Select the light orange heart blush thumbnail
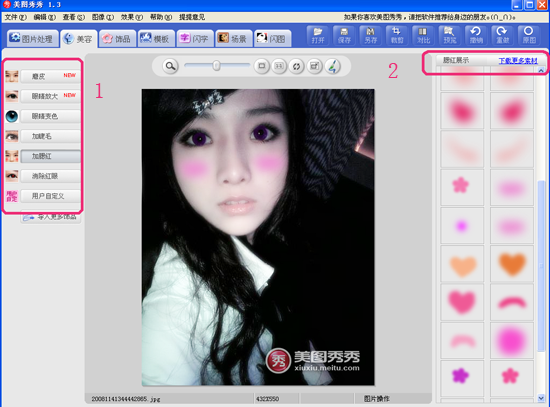The height and width of the screenshot is (407, 550). coord(462,264)
